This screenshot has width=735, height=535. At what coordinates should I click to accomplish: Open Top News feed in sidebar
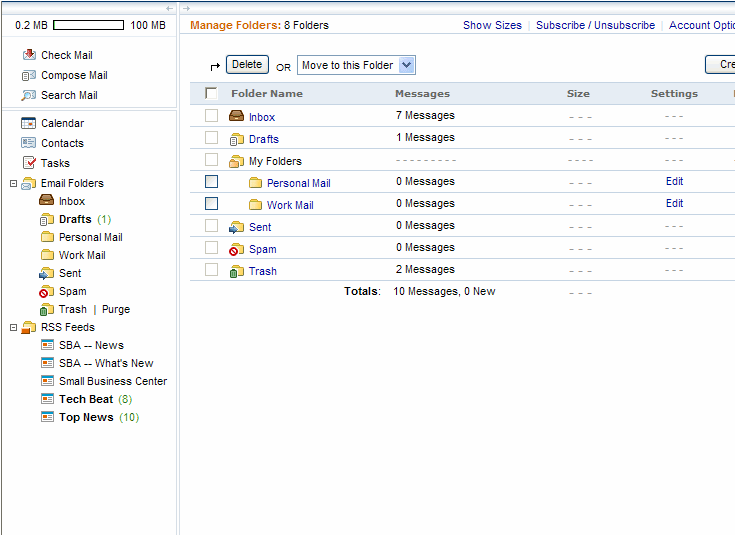pyautogui.click(x=86, y=417)
